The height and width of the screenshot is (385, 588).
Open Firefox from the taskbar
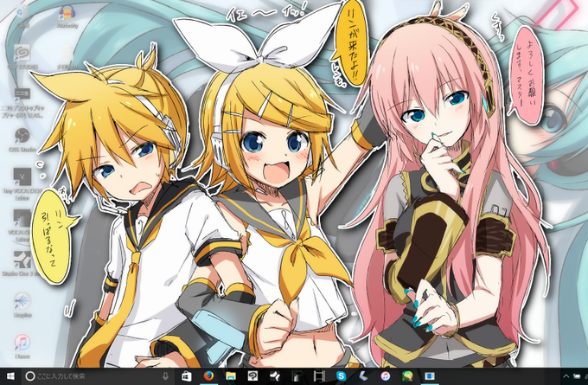tap(208, 376)
